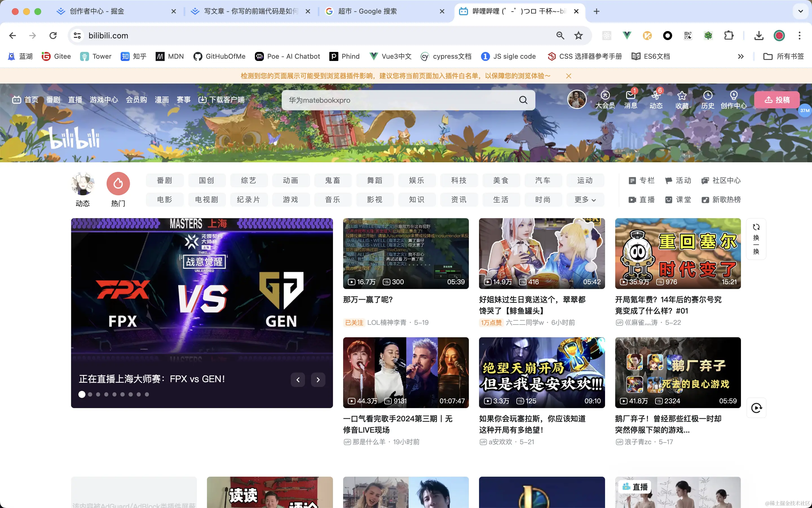The width and height of the screenshot is (812, 508).
Task: Expand the 更多 category dropdown
Action: (585, 200)
